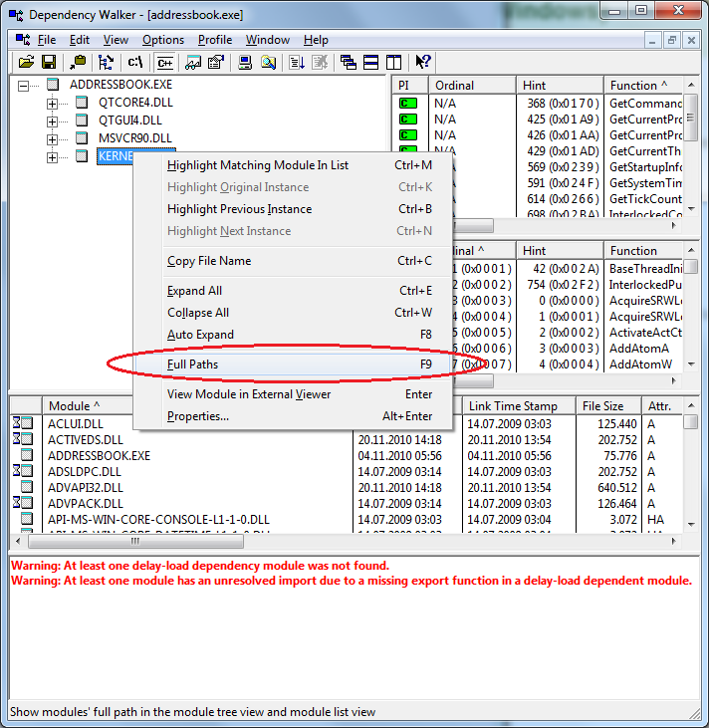
Task: Expand the QTCORE4.DLL tree node
Action: pyautogui.click(x=53, y=103)
